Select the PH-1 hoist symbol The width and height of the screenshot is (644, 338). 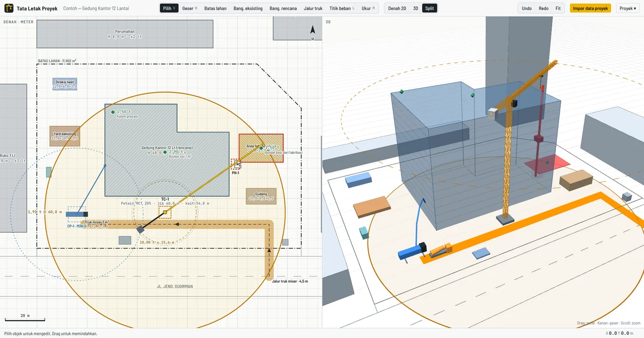[x=236, y=164]
